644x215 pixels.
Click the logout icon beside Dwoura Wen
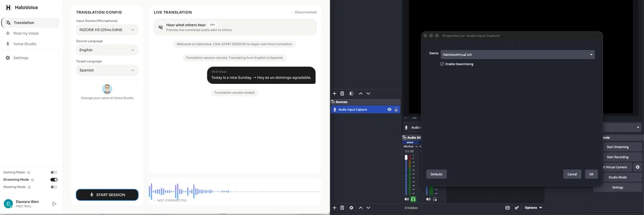point(54,204)
